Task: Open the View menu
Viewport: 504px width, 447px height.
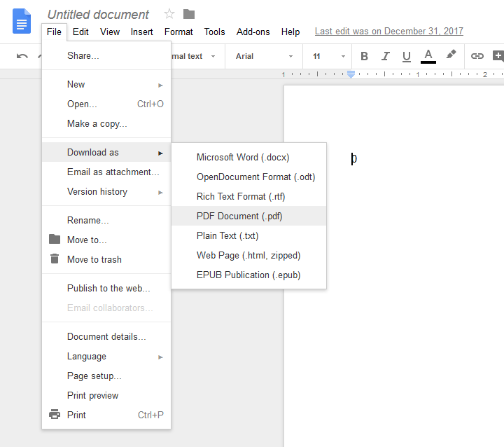Action: [110, 32]
